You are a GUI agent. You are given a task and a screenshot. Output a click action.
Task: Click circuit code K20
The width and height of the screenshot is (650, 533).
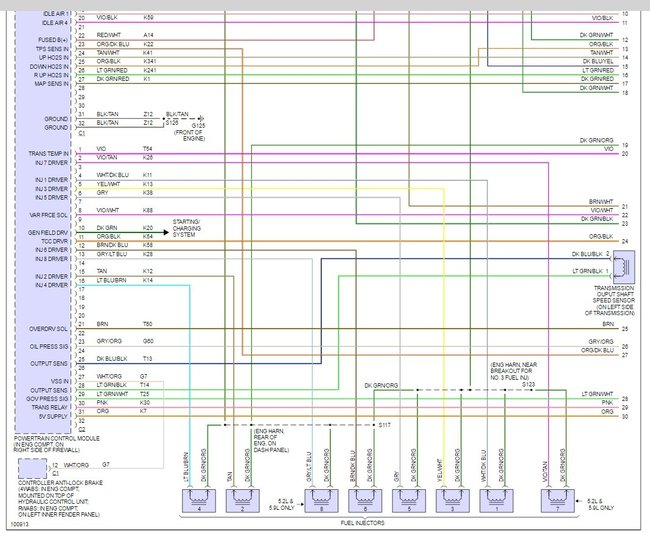coord(148,228)
